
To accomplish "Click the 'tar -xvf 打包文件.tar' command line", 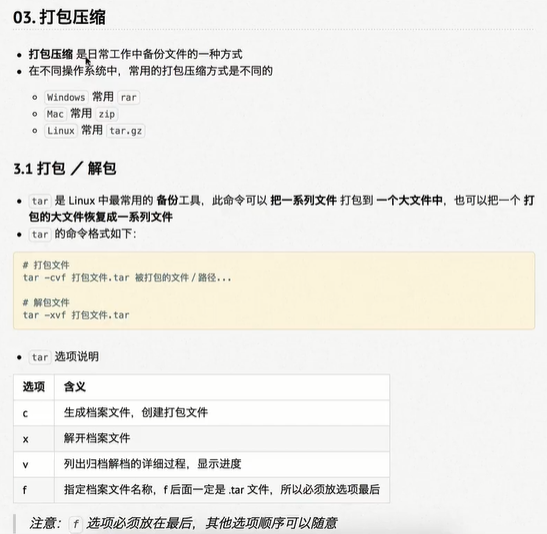I will (x=76, y=315).
